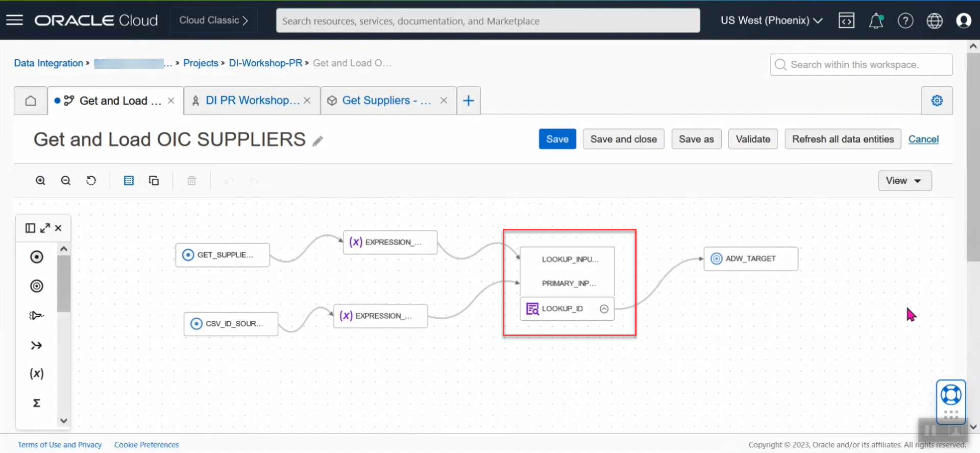Open the US West (Phoenix) region selector

771,20
